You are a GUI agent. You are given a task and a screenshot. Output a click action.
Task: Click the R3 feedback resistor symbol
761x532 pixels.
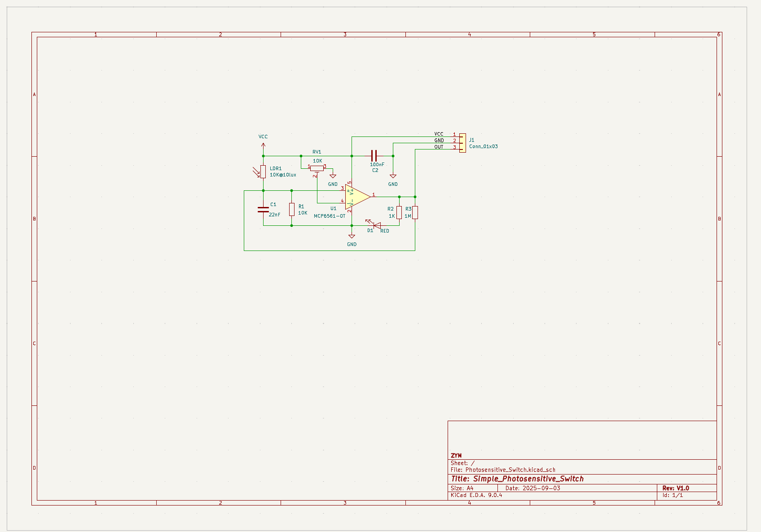point(415,212)
